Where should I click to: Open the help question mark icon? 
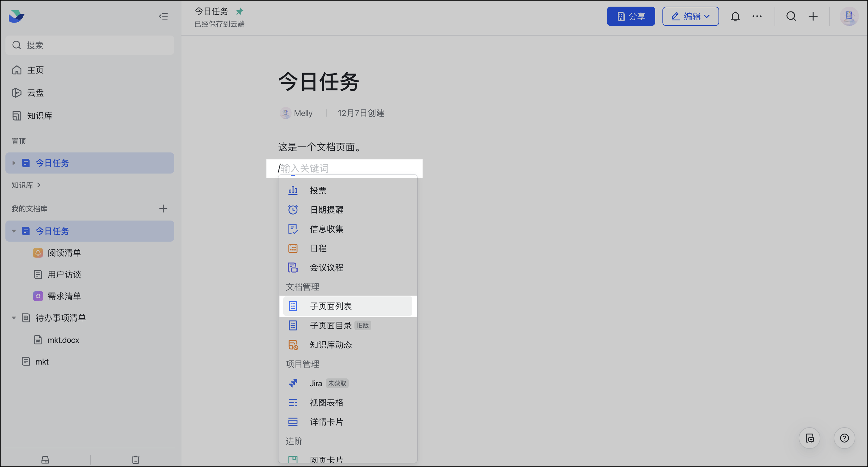point(844,438)
